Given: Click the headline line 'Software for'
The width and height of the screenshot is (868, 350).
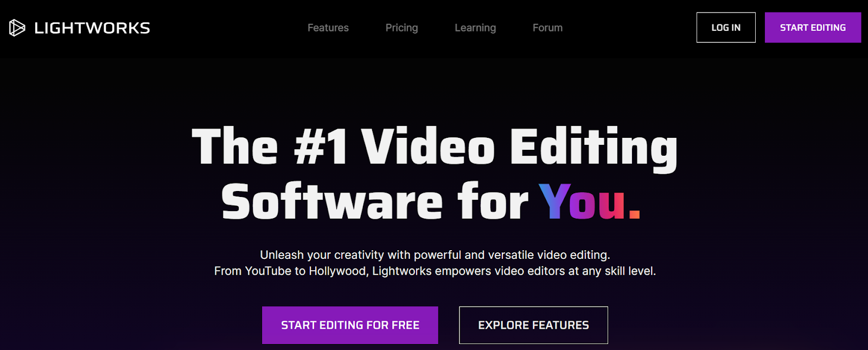Looking at the screenshot, I should (375, 201).
